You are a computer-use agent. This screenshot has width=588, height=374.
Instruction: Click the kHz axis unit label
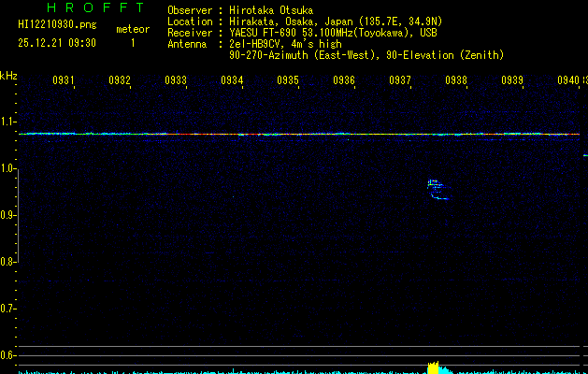point(8,76)
